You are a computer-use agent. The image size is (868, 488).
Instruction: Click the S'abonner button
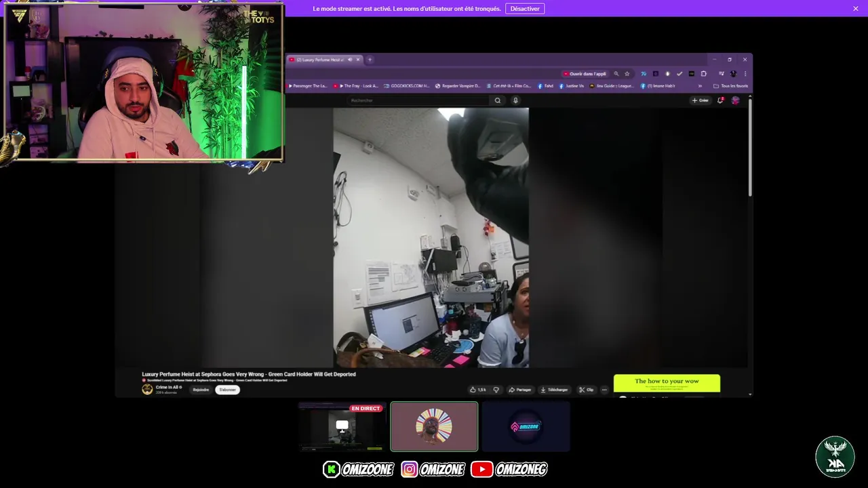[x=228, y=390]
